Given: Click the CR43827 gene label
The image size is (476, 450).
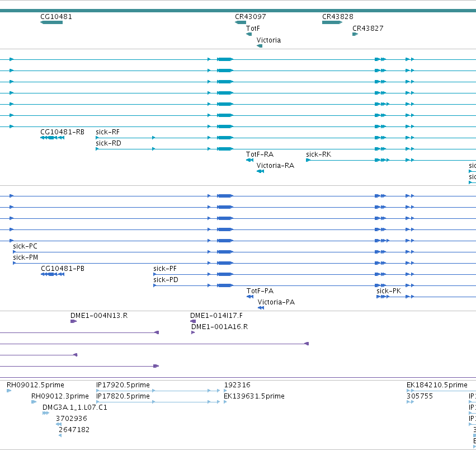Looking at the screenshot, I should [x=368, y=29].
